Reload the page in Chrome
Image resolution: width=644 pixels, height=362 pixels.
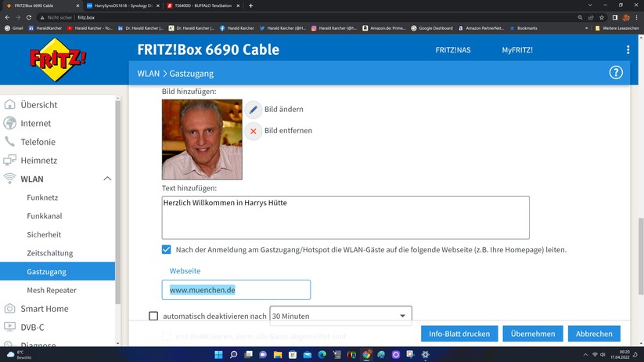pyautogui.click(x=29, y=17)
